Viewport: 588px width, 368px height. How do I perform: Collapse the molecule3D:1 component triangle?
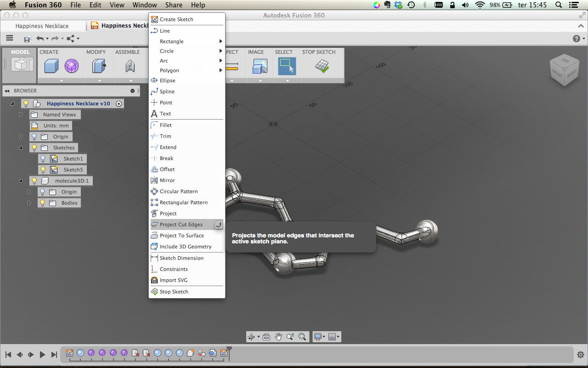(x=21, y=181)
